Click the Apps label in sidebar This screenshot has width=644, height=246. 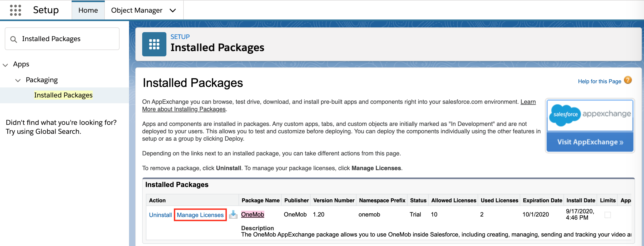click(21, 64)
